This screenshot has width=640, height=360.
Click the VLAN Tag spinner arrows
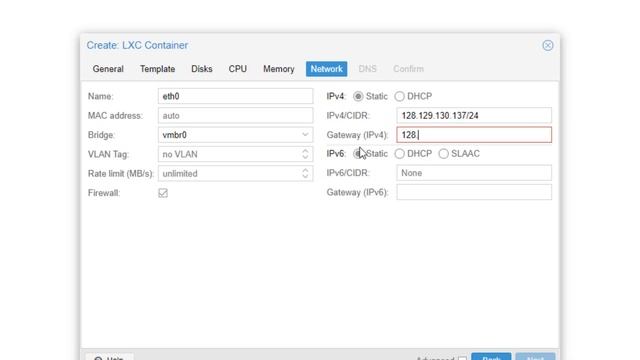[305, 154]
